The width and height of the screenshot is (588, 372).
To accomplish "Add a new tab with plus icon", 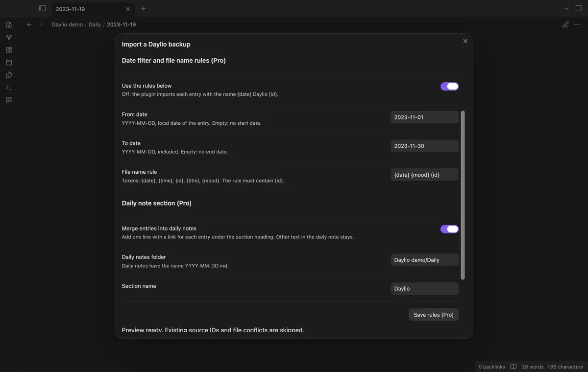I will coord(143,9).
